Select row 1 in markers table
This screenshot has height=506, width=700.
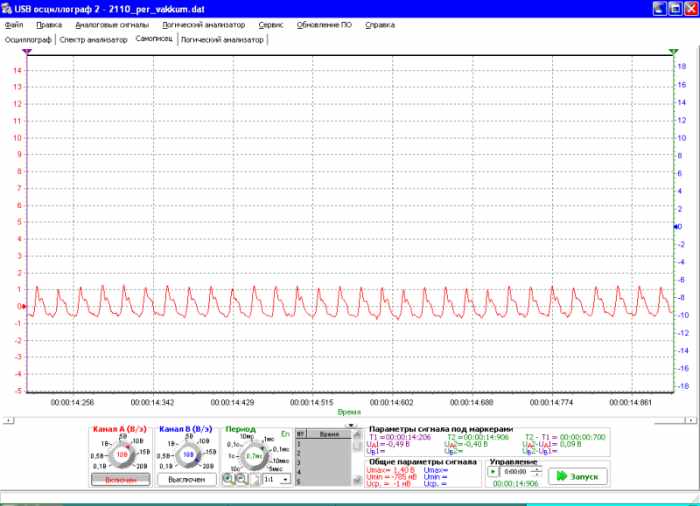(x=324, y=444)
